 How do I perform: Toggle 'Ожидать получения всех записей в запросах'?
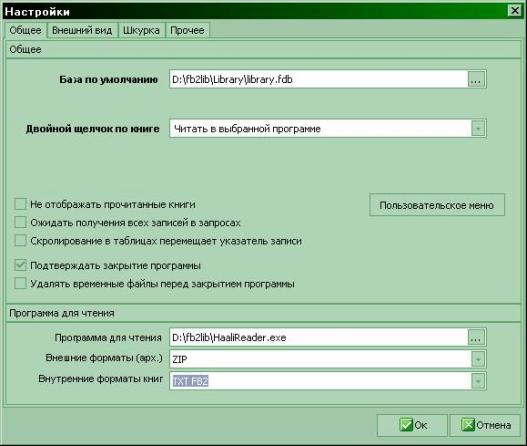coord(20,222)
